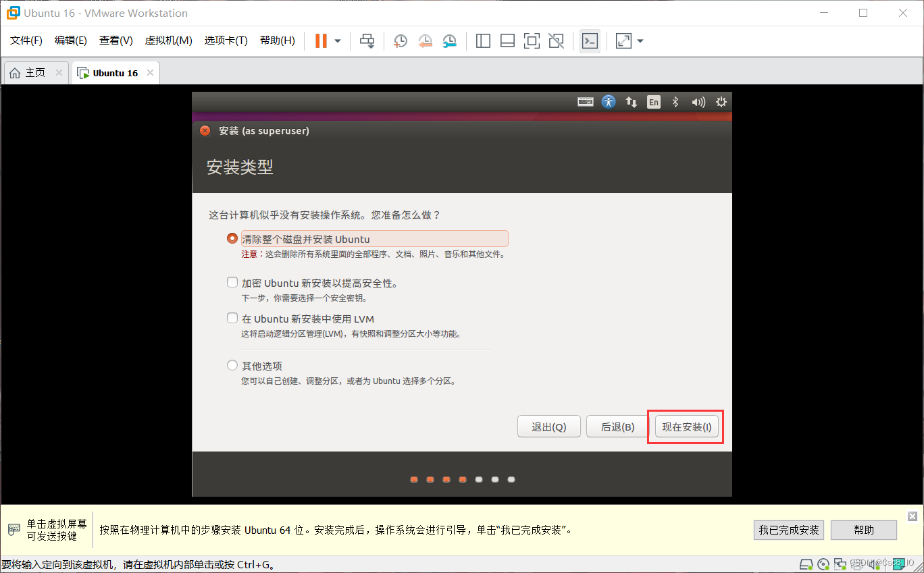Click the 下一步，你需要选择一个安全密钥 description
924x573 pixels.
point(304,298)
